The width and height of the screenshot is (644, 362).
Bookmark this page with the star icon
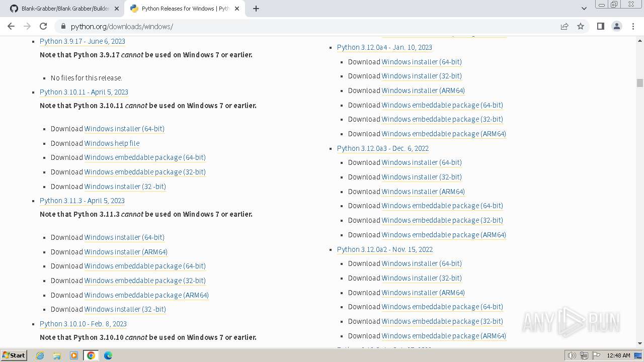click(581, 26)
